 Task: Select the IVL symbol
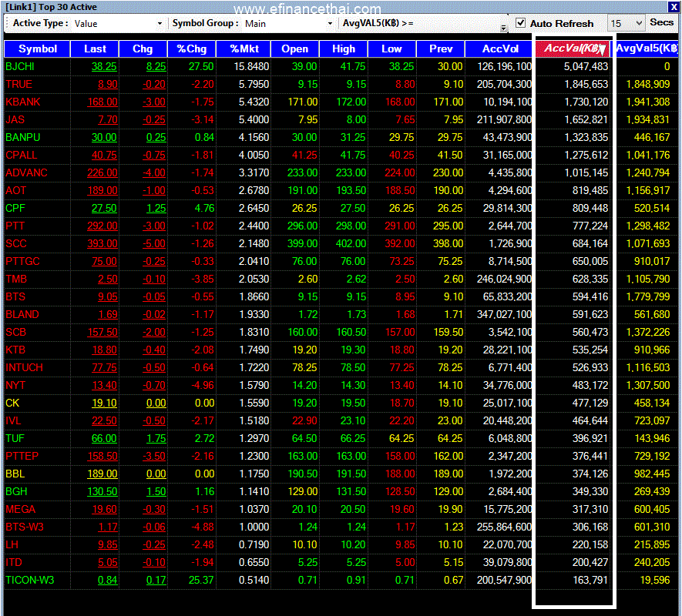tap(13, 420)
